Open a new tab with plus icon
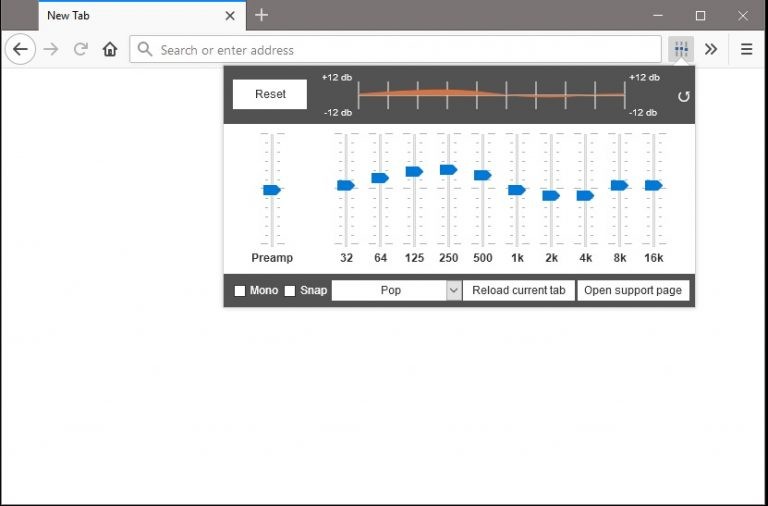The image size is (768, 506). (x=261, y=15)
